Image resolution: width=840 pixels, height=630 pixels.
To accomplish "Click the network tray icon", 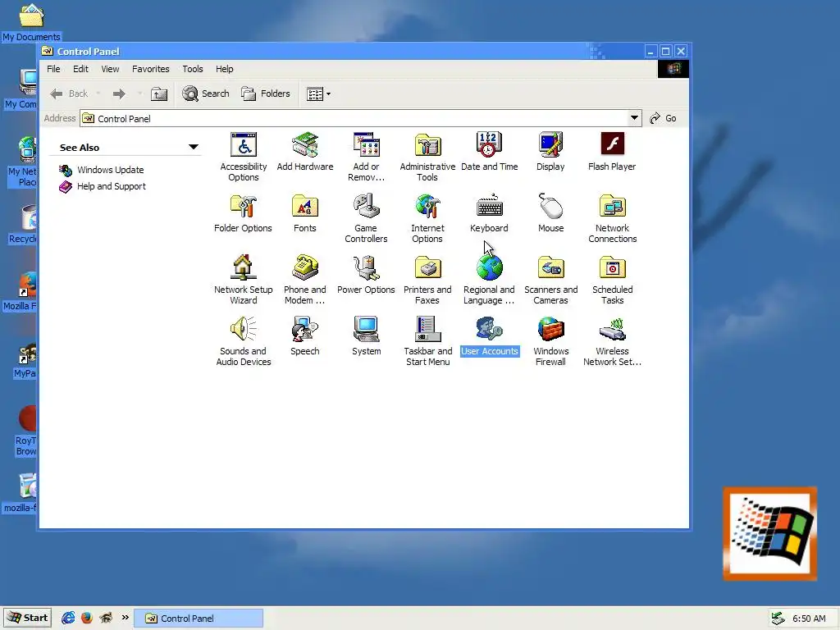I will 778,619.
